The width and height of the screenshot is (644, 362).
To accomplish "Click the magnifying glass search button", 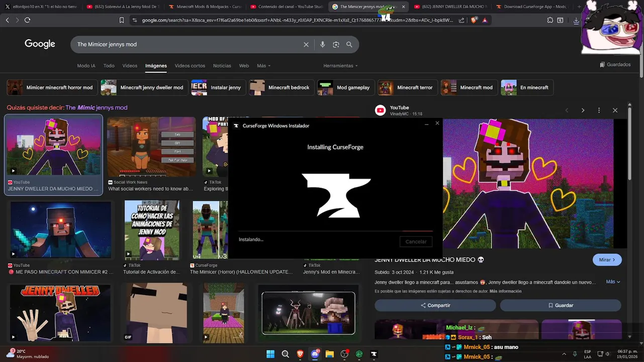I will (x=349, y=44).
